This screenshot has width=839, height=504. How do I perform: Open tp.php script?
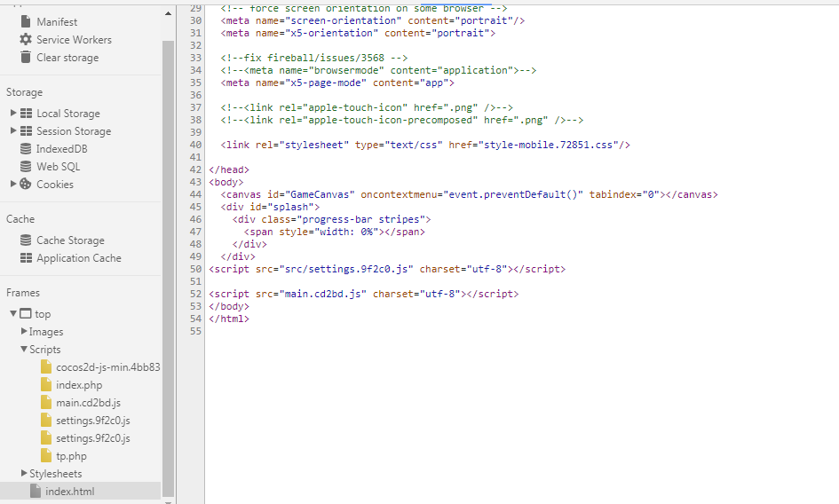(x=71, y=456)
